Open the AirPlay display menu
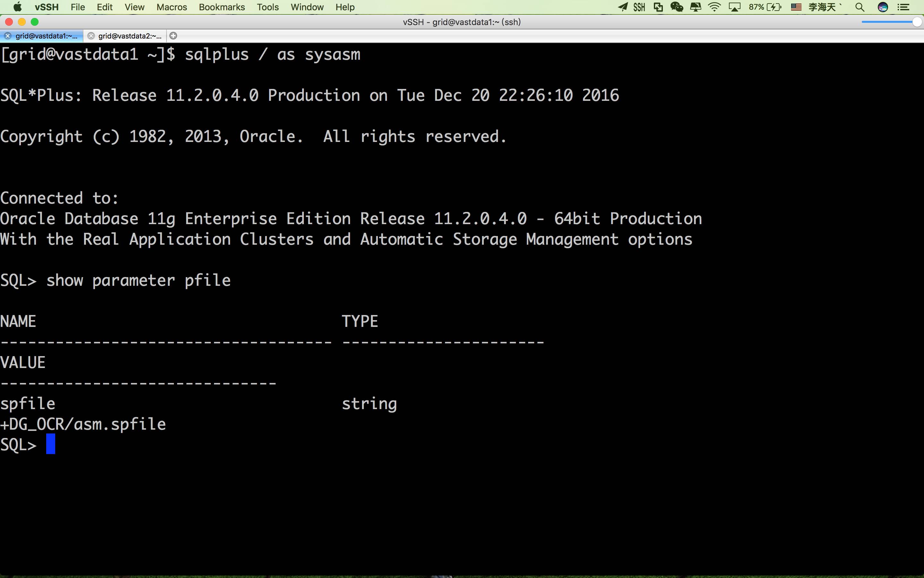The image size is (924, 578). tap(735, 7)
